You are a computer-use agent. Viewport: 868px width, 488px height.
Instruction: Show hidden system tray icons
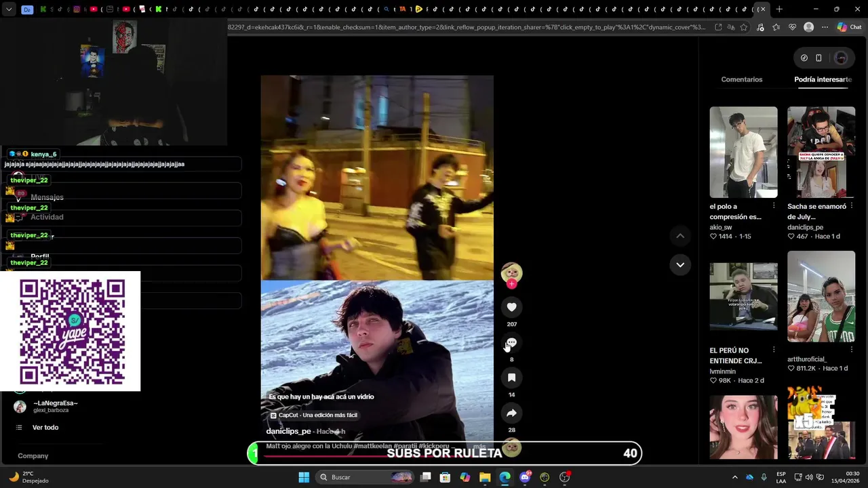click(734, 477)
